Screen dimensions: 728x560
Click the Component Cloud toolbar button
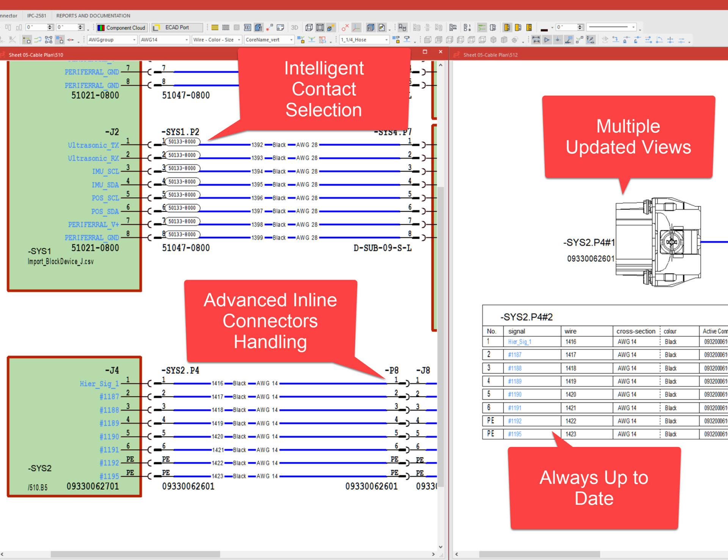coord(121,28)
